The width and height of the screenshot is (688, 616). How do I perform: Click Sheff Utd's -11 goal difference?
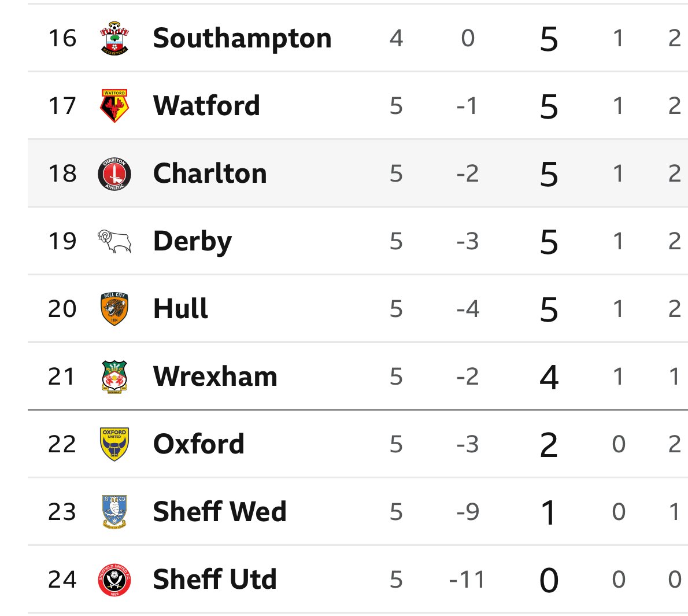pos(467,580)
